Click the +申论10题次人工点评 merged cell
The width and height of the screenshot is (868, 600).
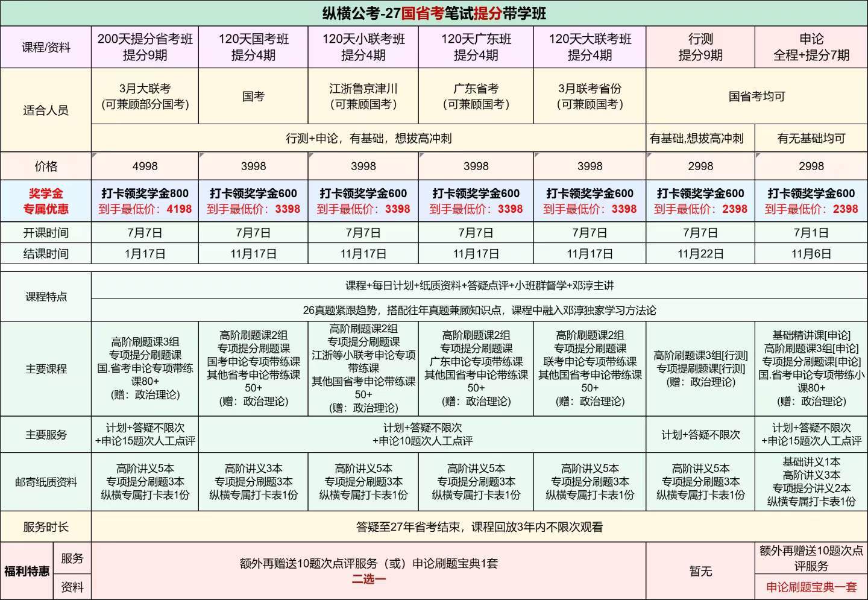coord(423,434)
